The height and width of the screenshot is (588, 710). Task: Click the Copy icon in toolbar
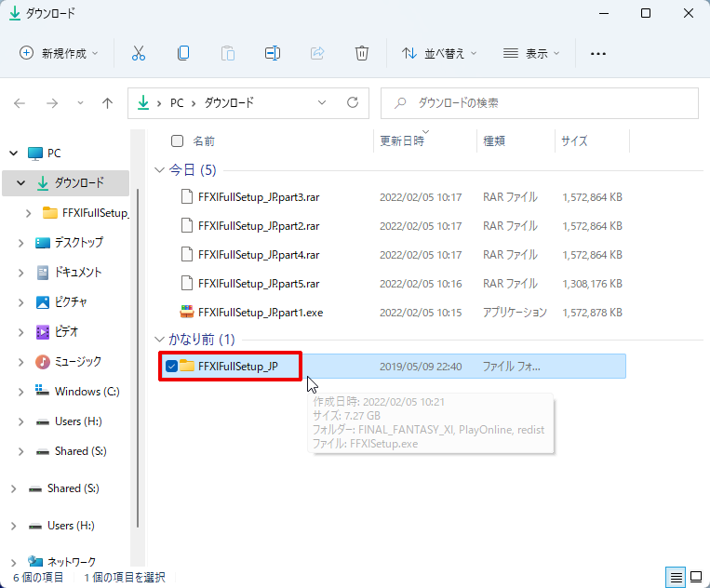coord(183,53)
